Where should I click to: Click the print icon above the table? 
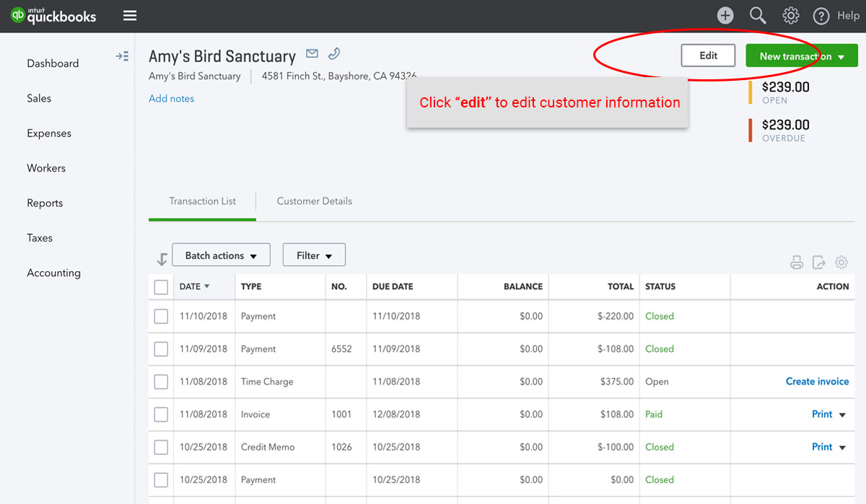click(x=797, y=262)
